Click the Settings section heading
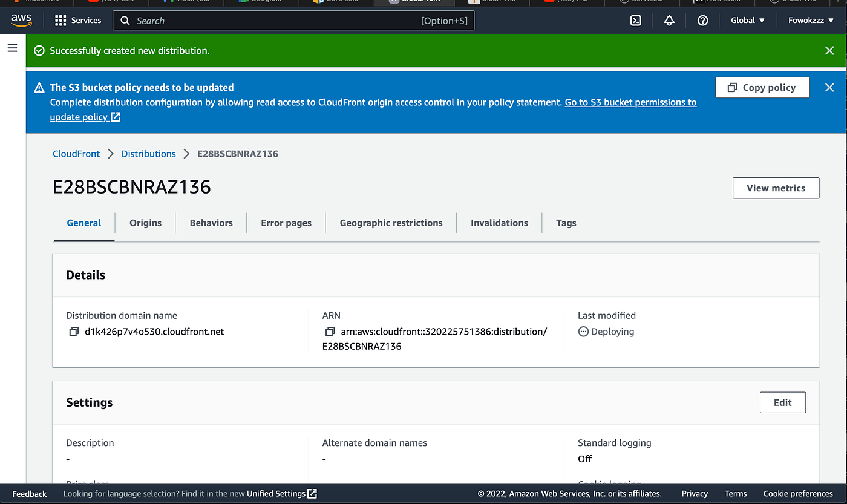 tap(90, 403)
